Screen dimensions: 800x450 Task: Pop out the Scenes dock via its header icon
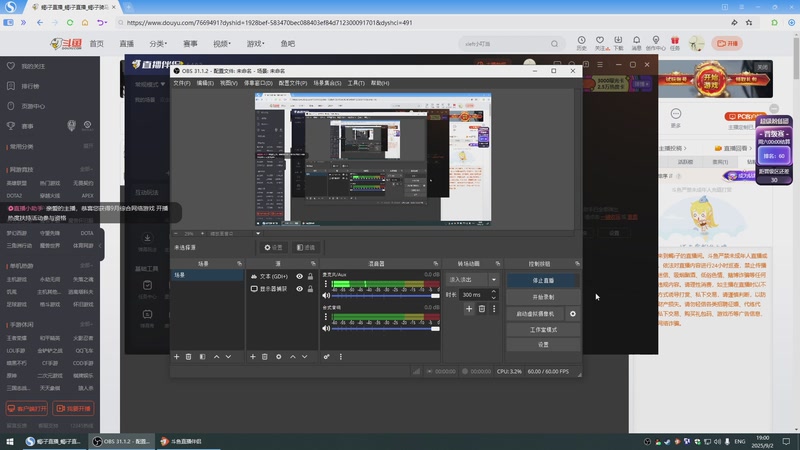[x=239, y=263]
